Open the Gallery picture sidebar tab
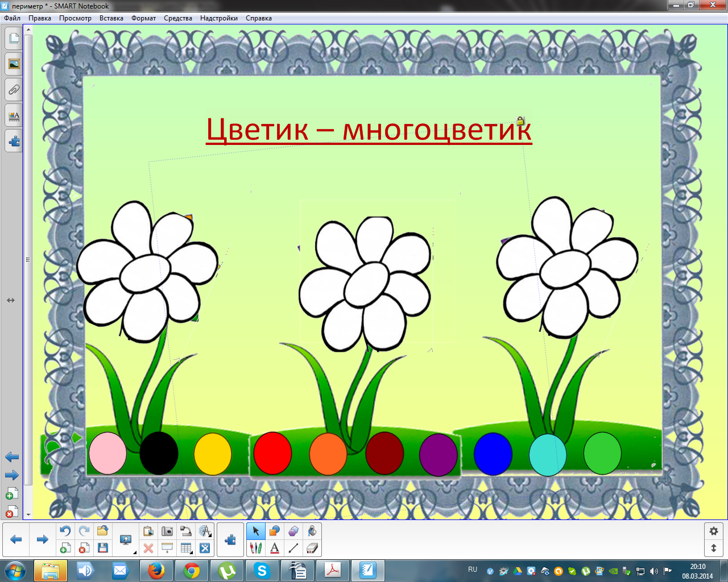This screenshot has height=582, width=728. [x=14, y=64]
